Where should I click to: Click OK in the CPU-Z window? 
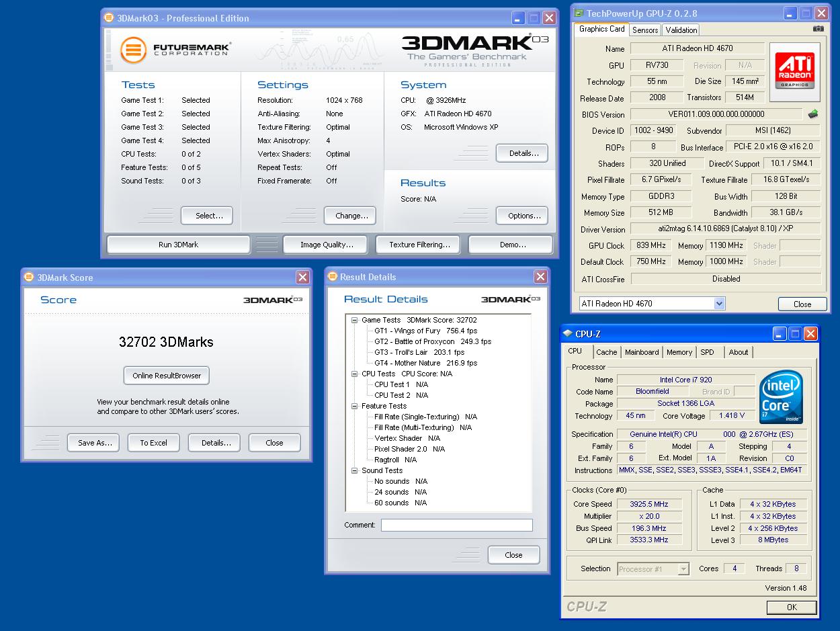[792, 607]
